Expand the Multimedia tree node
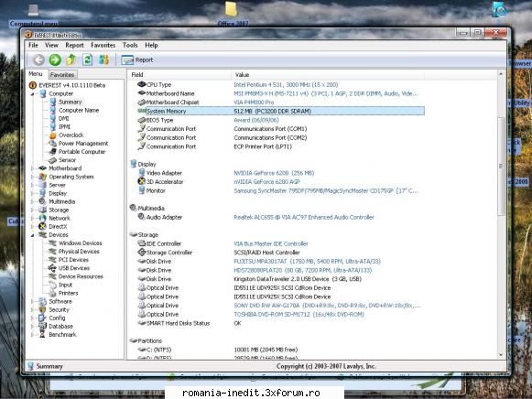 (33, 201)
